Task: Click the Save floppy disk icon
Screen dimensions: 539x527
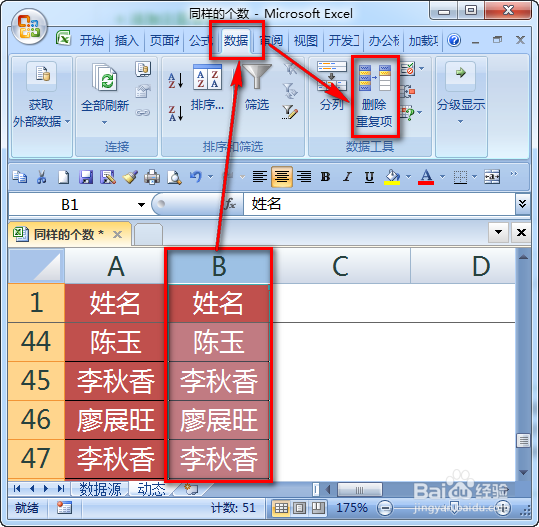Action: pyautogui.click(x=86, y=177)
